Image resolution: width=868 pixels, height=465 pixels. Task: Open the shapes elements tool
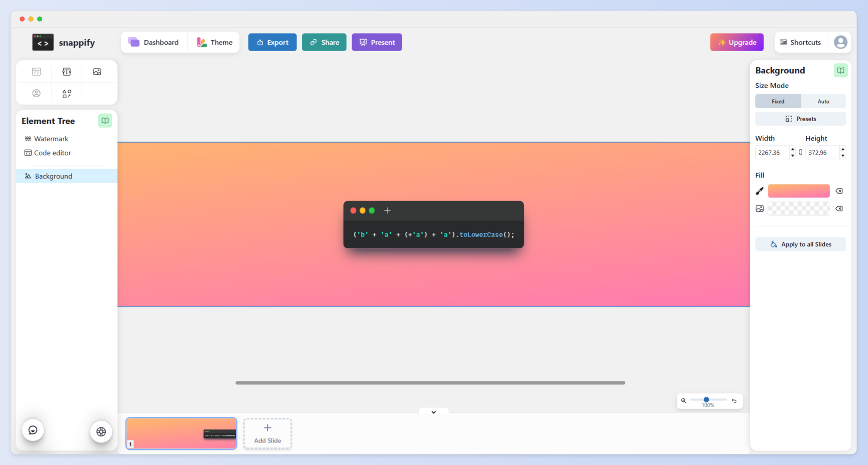[x=67, y=93]
